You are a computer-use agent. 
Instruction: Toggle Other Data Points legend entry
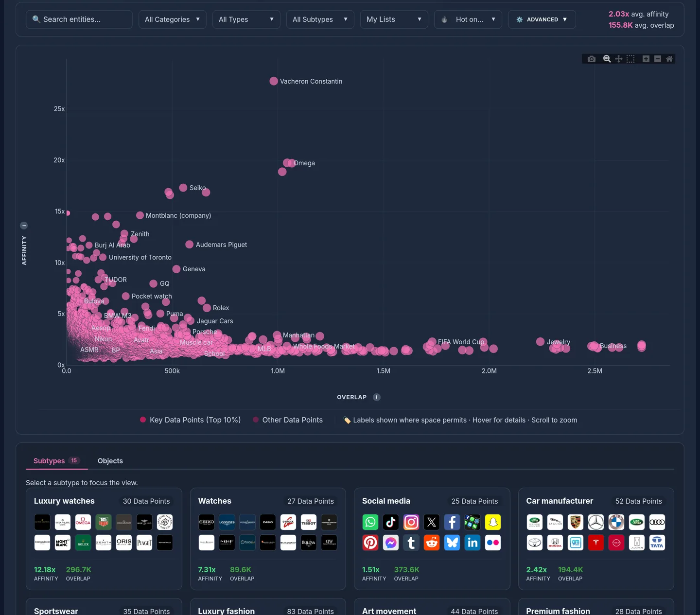click(x=288, y=420)
